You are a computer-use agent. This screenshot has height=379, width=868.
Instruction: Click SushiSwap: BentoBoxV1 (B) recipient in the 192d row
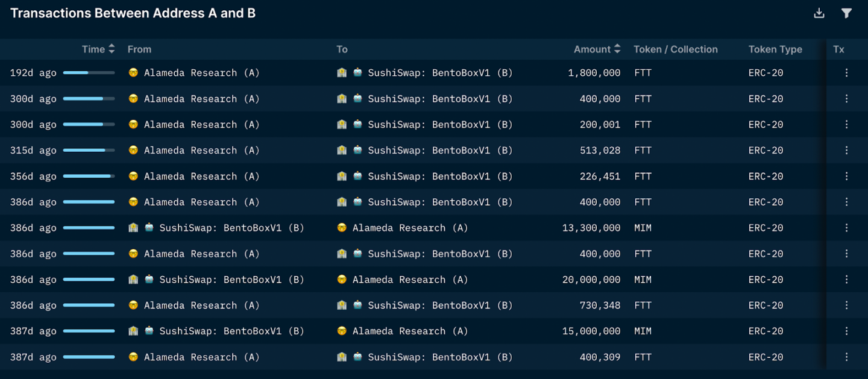[440, 73]
